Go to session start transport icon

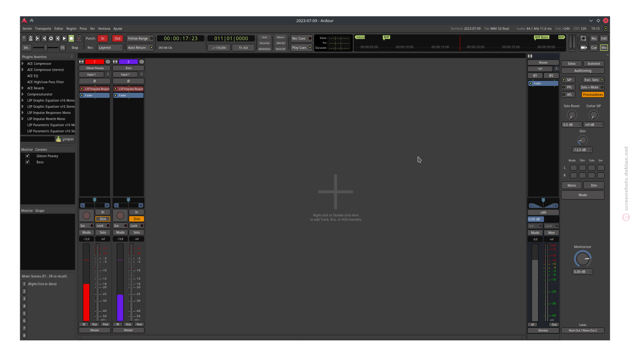coord(37,38)
